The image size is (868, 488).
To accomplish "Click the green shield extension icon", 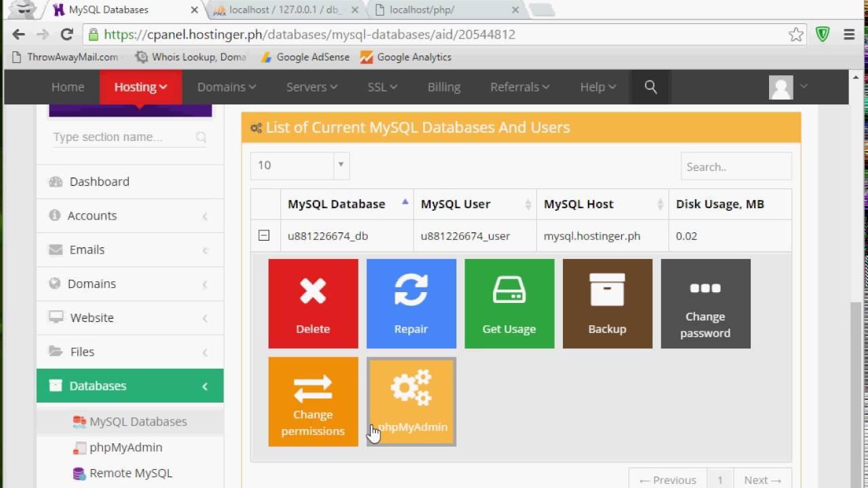I will click(x=823, y=35).
